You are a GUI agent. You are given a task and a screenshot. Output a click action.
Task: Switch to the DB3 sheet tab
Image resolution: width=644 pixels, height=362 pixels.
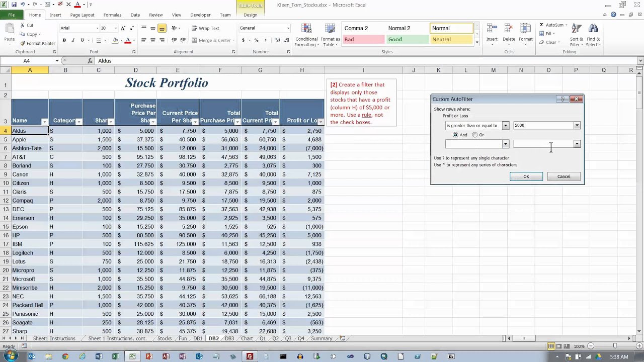pos(229,339)
